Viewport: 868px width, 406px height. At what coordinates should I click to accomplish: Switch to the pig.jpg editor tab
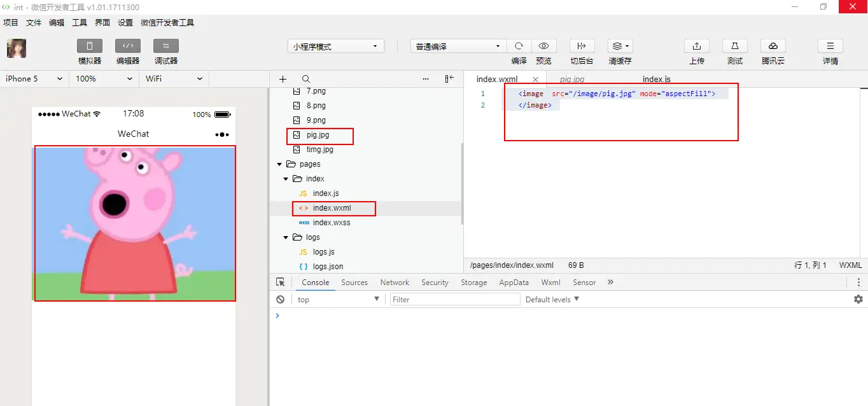point(572,80)
